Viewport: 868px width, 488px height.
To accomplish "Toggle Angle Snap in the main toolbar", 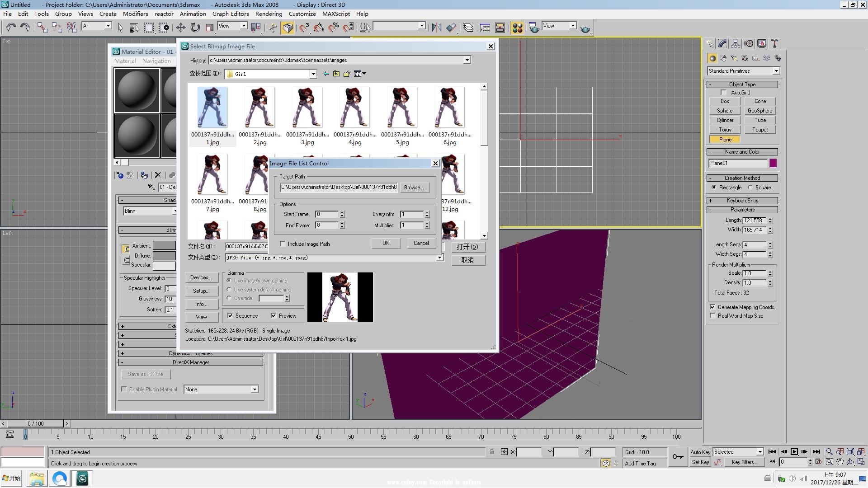I will pyautogui.click(x=319, y=28).
